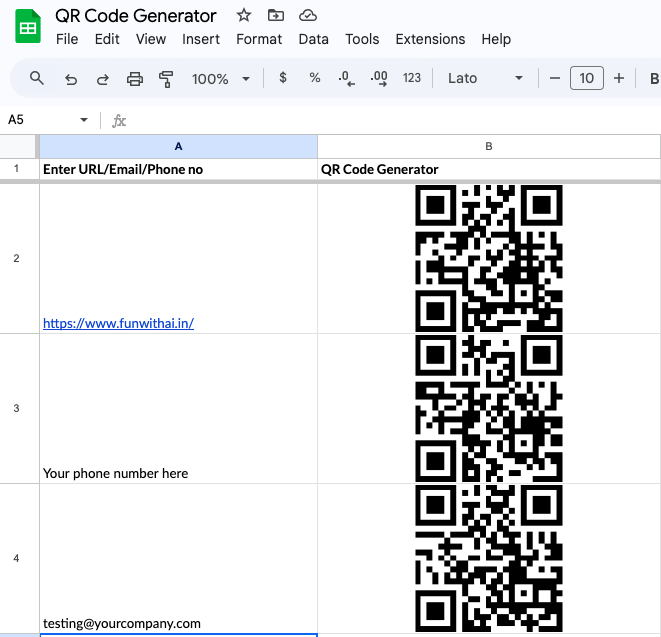661x637 pixels.
Task: Select cell 'Your phone number here'
Action: click(x=178, y=408)
